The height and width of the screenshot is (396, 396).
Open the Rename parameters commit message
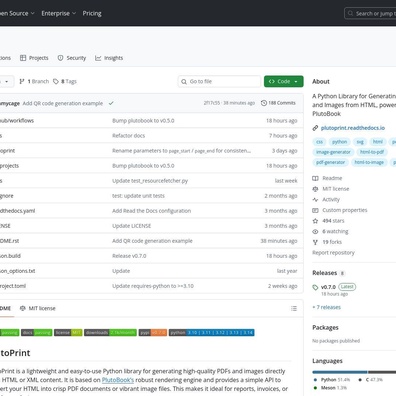coord(182,151)
